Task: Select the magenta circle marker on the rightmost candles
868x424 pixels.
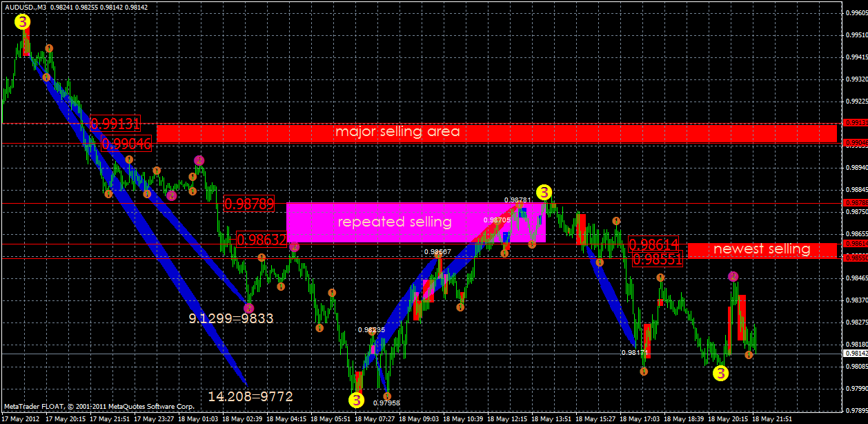Action: [x=733, y=276]
